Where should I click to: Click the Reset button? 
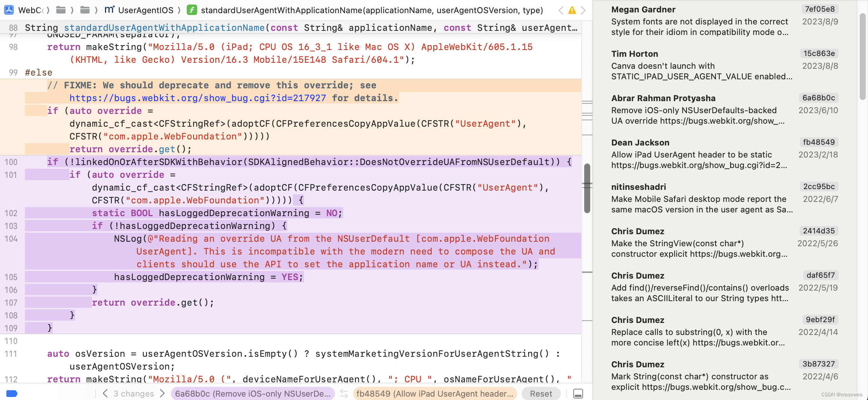(x=541, y=394)
